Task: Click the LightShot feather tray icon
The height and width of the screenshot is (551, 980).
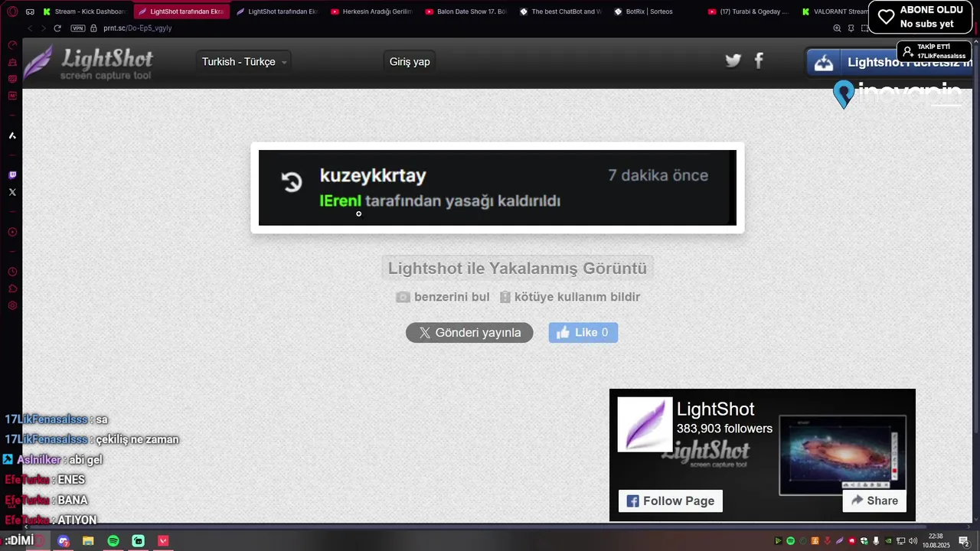Action: point(840,541)
